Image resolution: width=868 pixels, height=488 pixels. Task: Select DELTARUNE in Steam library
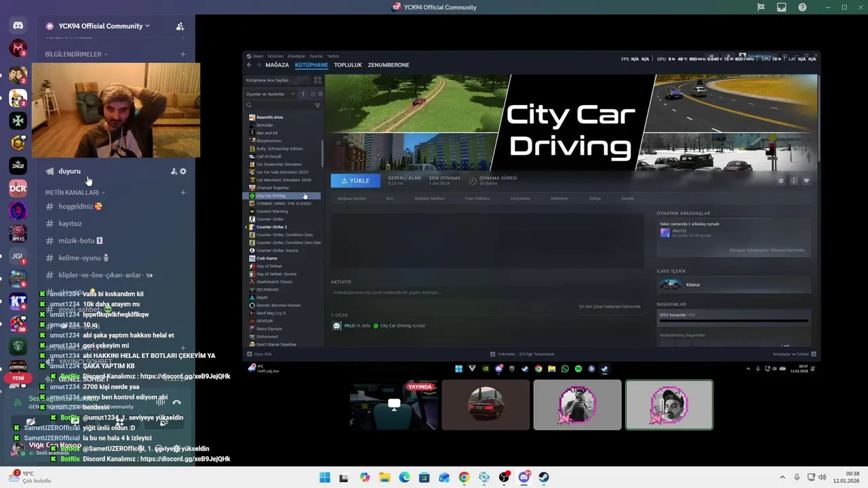tap(267, 289)
